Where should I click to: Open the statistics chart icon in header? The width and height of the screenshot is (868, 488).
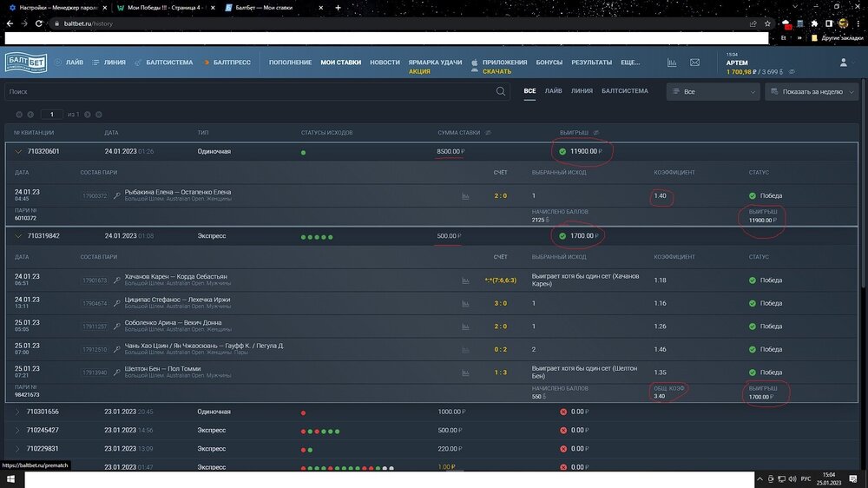coord(672,63)
